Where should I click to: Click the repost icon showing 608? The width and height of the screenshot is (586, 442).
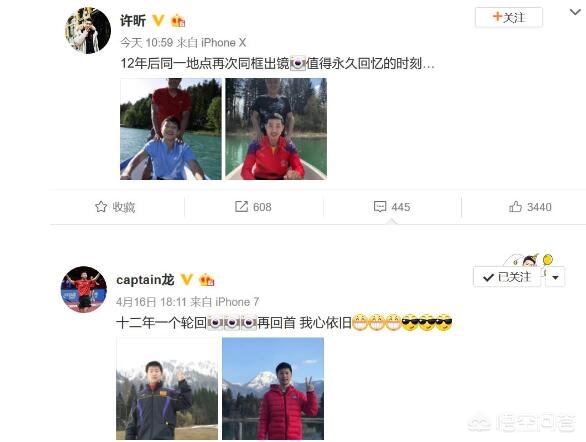241,207
